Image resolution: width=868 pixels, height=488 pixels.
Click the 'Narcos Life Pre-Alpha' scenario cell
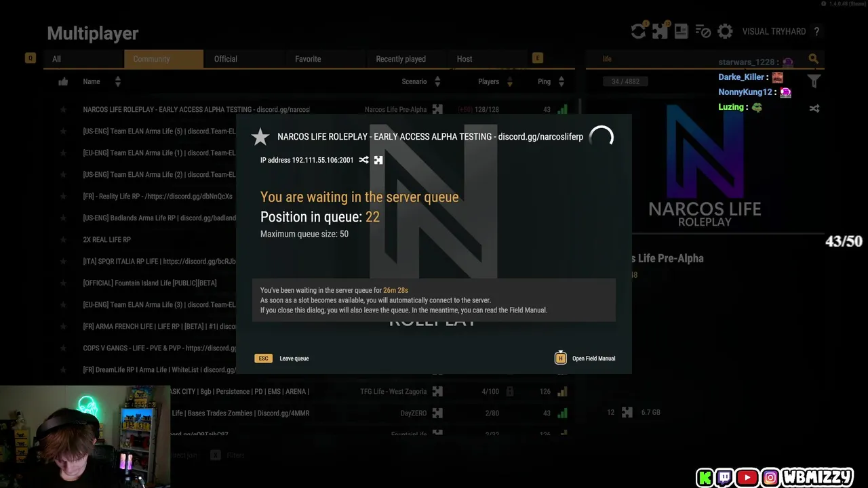(x=395, y=109)
